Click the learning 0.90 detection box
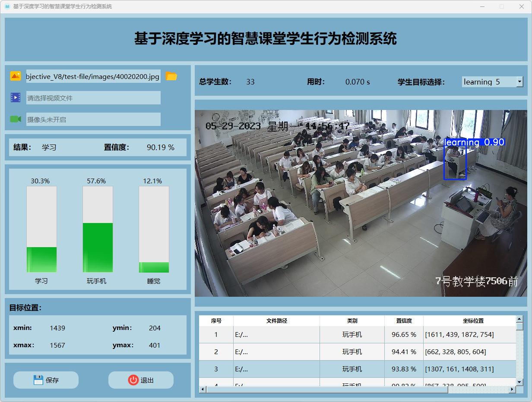 (455, 163)
